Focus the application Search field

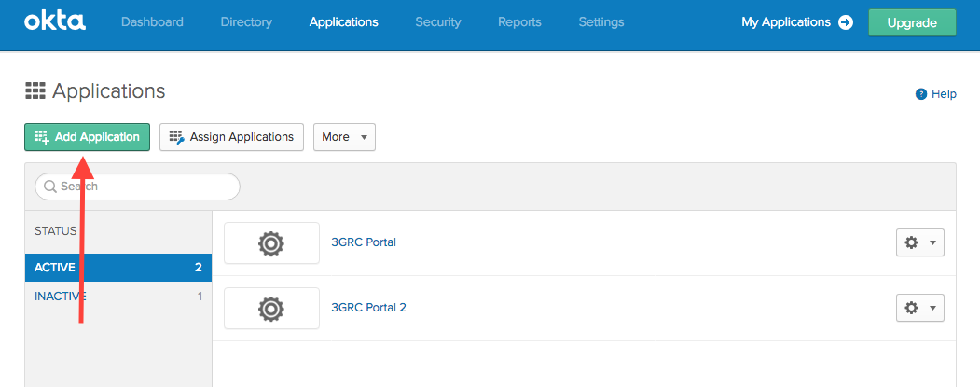pos(137,187)
